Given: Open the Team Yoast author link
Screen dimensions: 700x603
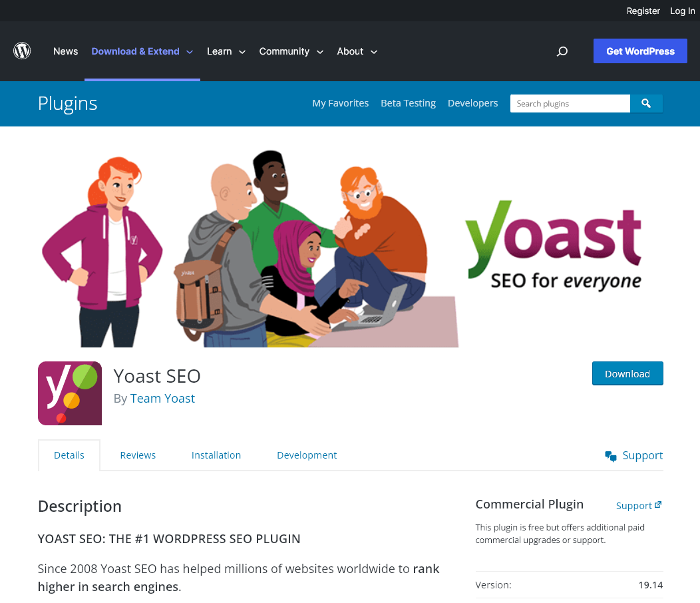Looking at the screenshot, I should click(162, 398).
